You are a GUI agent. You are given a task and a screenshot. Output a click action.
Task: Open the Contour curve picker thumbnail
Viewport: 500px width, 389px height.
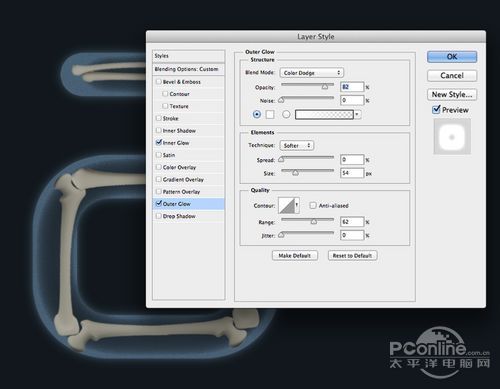click(x=287, y=205)
